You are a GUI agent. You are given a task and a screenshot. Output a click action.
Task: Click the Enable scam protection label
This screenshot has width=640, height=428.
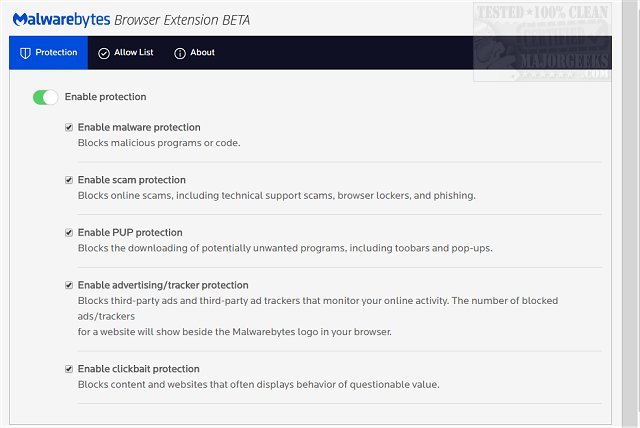point(131,180)
